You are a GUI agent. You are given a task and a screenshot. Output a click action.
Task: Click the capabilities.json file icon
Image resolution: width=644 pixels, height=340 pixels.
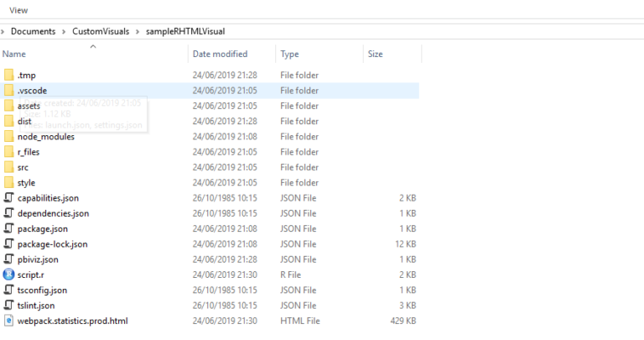(9, 198)
